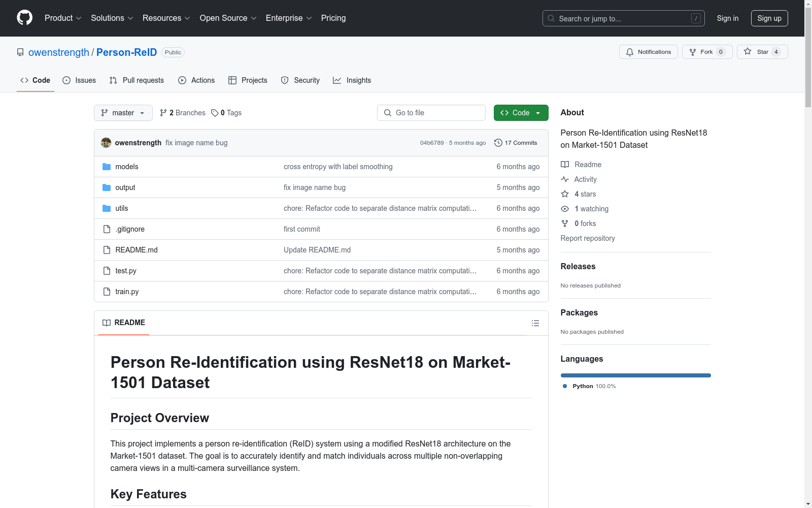Go to the Actions tab

[x=196, y=80]
